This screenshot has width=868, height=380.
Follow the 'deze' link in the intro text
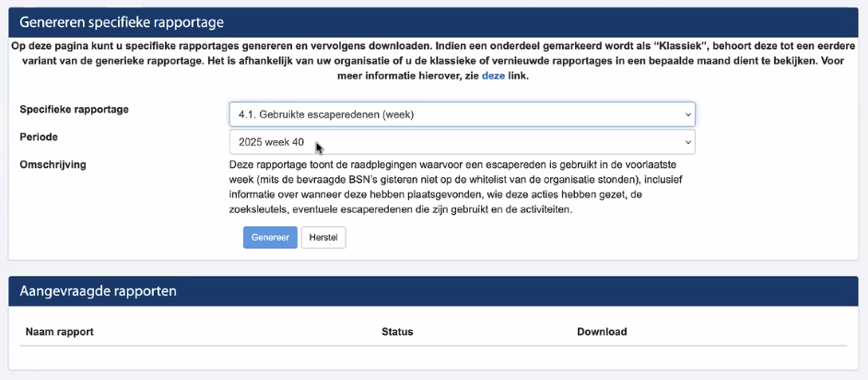point(494,76)
